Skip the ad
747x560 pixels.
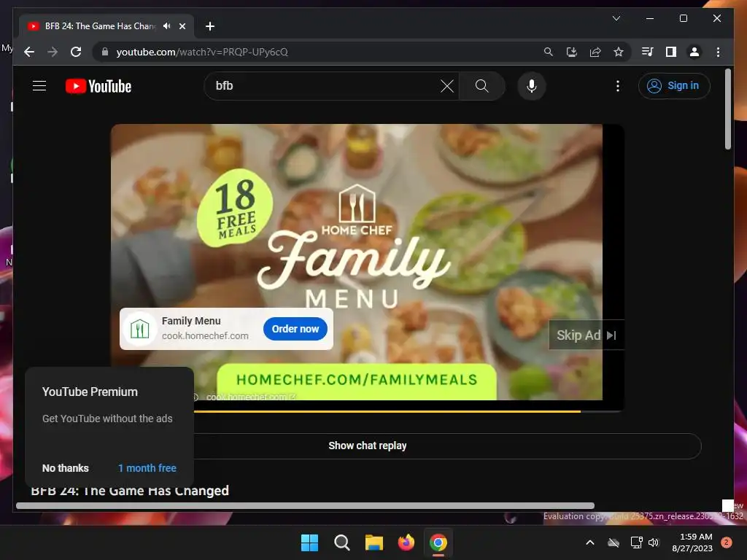click(x=586, y=335)
